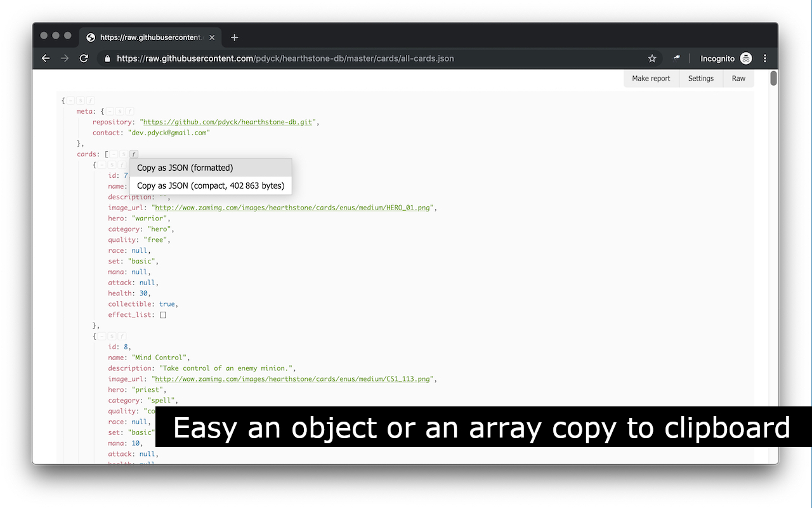Click the 's' icon beside meta

point(120,111)
